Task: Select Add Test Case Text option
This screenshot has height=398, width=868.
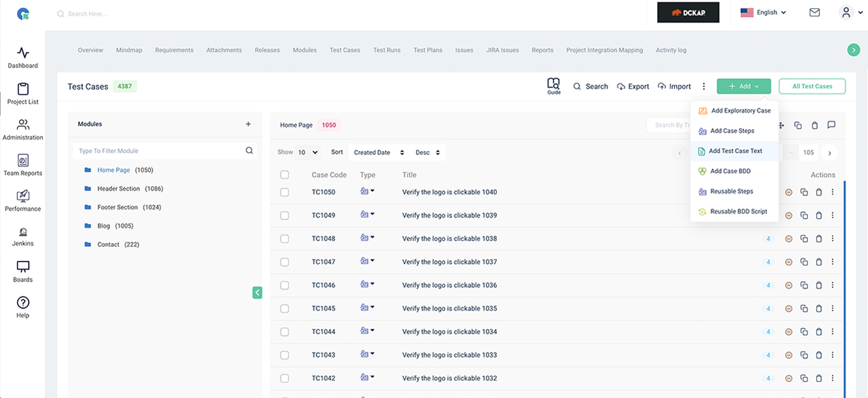Action: tap(735, 151)
